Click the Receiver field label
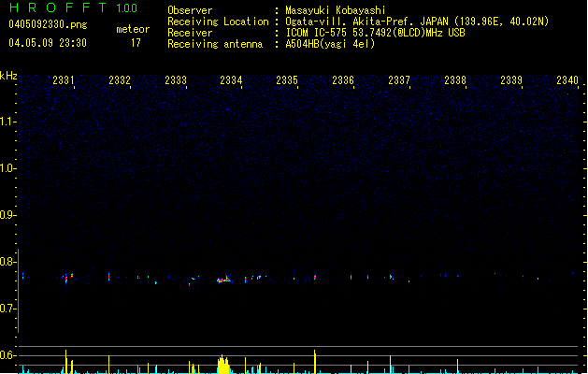The width and height of the screenshot is (588, 374). (190, 33)
